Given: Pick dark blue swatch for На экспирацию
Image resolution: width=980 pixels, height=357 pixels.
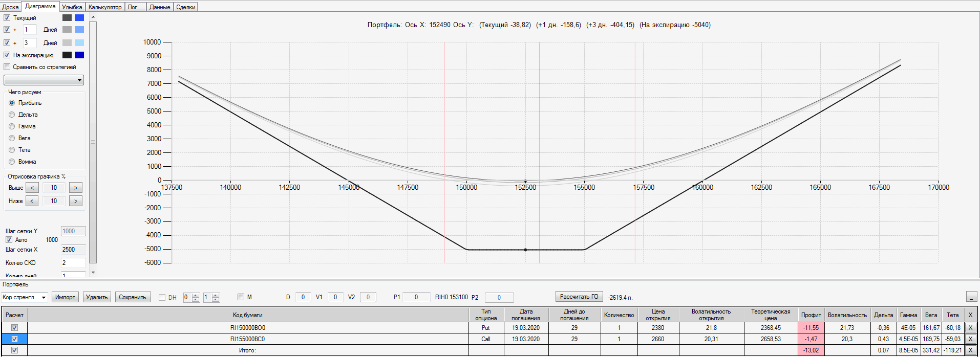Looking at the screenshot, I should point(79,55).
